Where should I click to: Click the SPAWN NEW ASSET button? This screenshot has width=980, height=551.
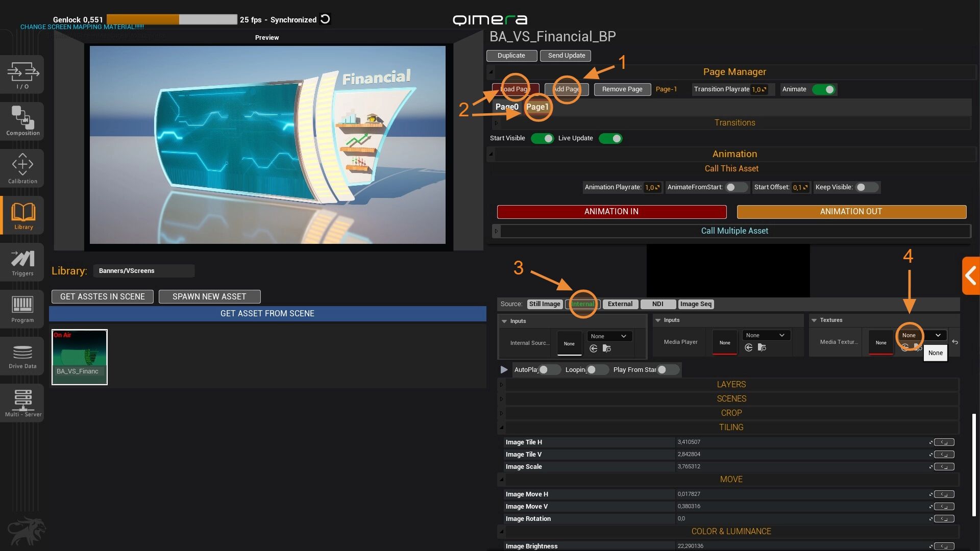click(209, 296)
